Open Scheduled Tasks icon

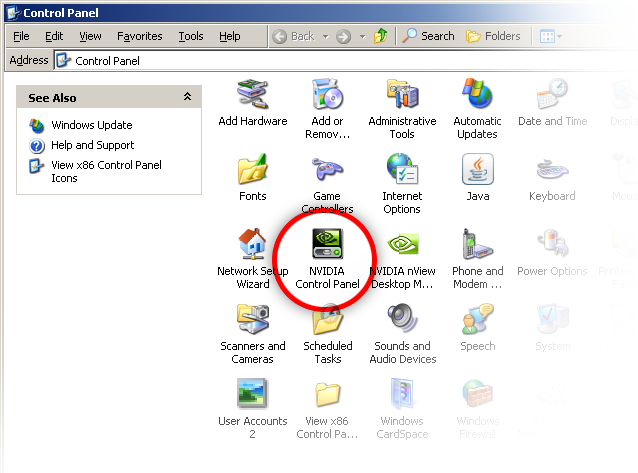click(x=327, y=319)
